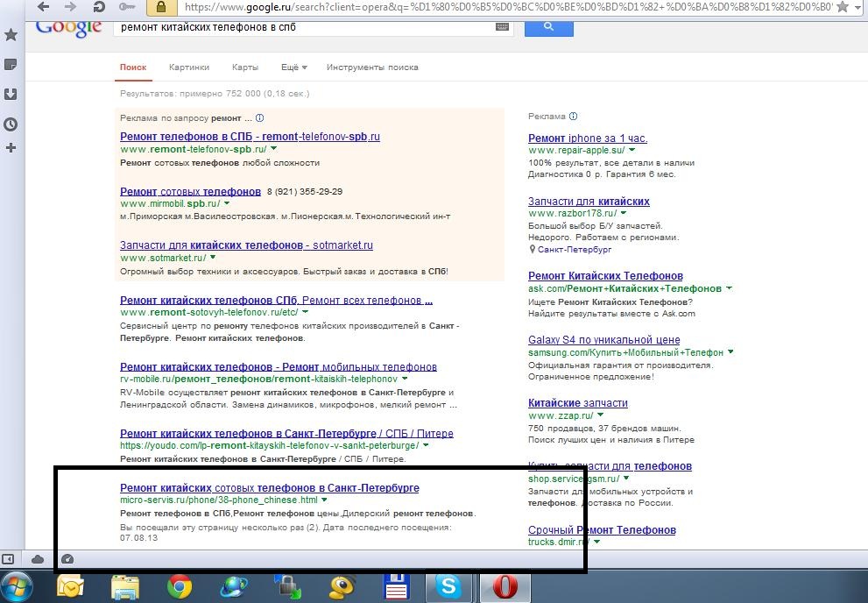Expand arrow next to www.remont-telefonov-spb.ru
This screenshot has height=603, width=868.
[273, 149]
